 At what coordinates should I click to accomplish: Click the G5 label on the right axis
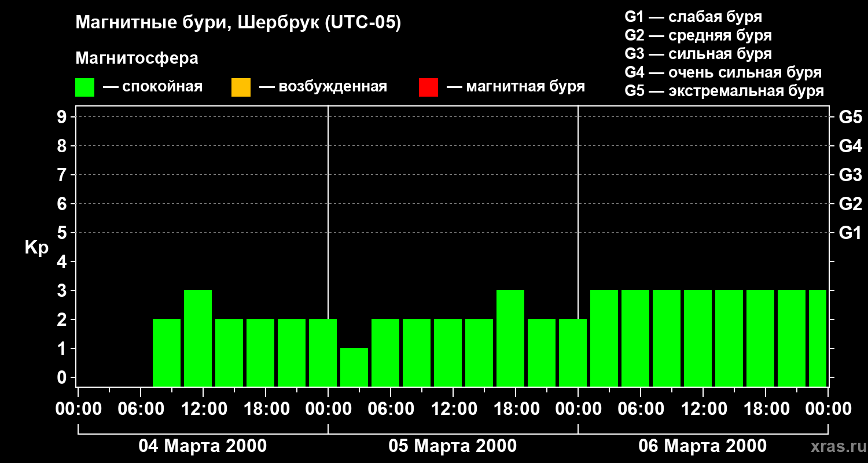pyautogui.click(x=851, y=117)
